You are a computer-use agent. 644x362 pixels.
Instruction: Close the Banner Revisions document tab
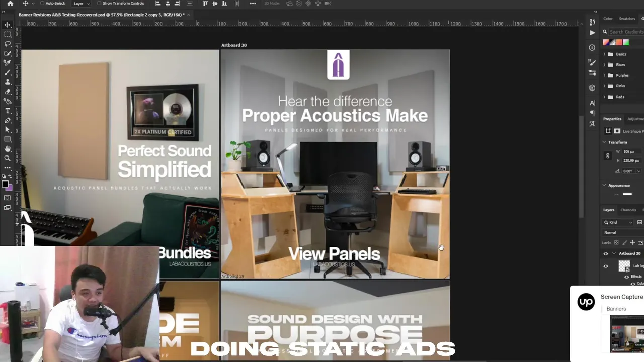coord(189,15)
